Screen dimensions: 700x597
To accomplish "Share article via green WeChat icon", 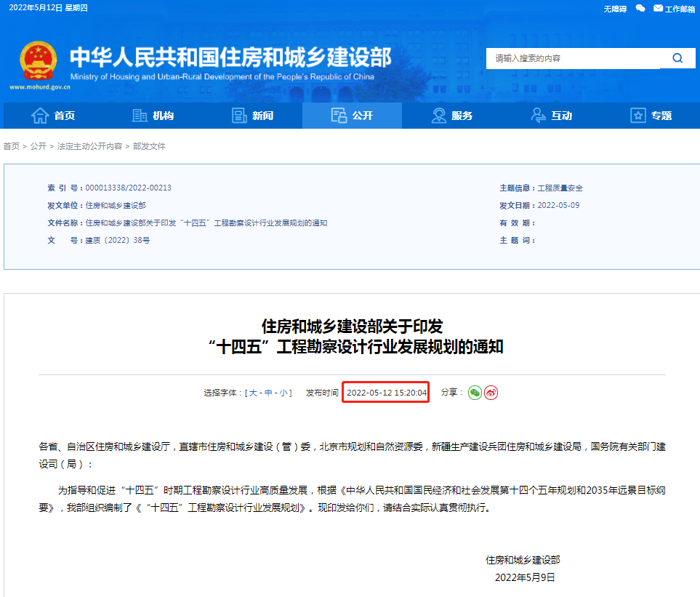I will coord(475,393).
